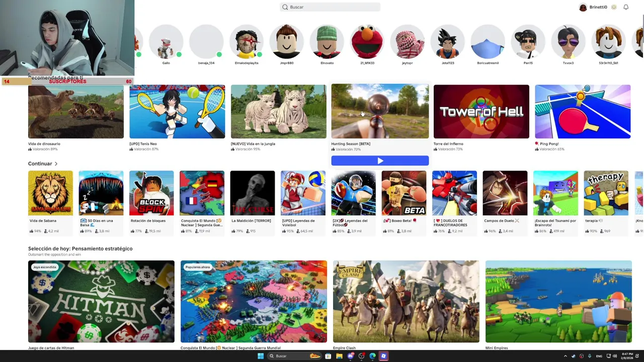This screenshot has width=644, height=362.
Task: Open Brinetti0 profile avatar
Action: click(583, 7)
